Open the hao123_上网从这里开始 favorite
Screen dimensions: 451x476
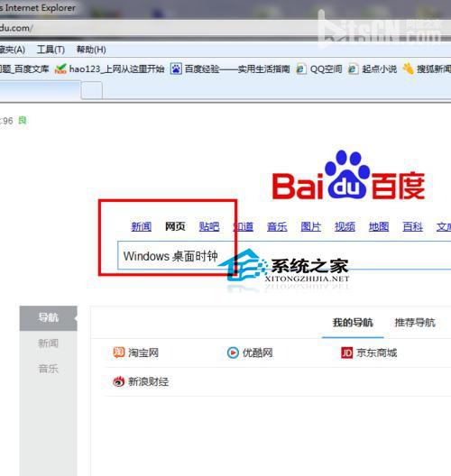click(117, 69)
